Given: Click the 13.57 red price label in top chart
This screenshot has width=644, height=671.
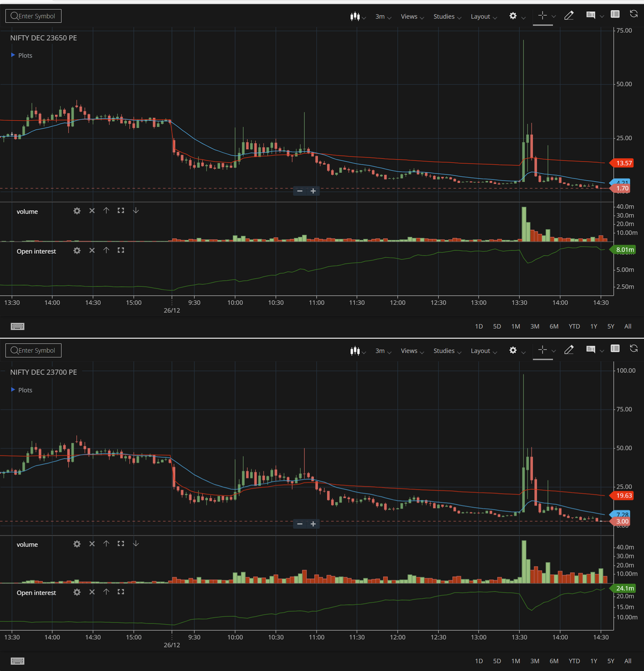Looking at the screenshot, I should [x=622, y=163].
